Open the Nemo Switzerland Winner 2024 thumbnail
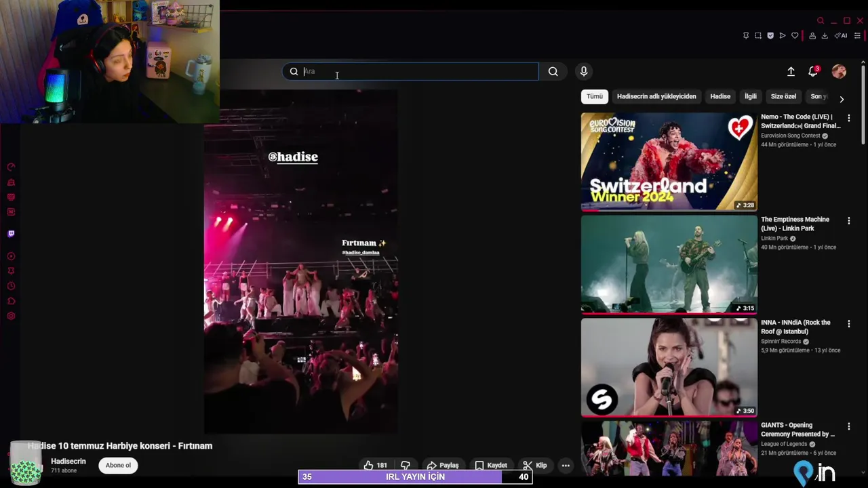The image size is (868, 488). (x=669, y=162)
